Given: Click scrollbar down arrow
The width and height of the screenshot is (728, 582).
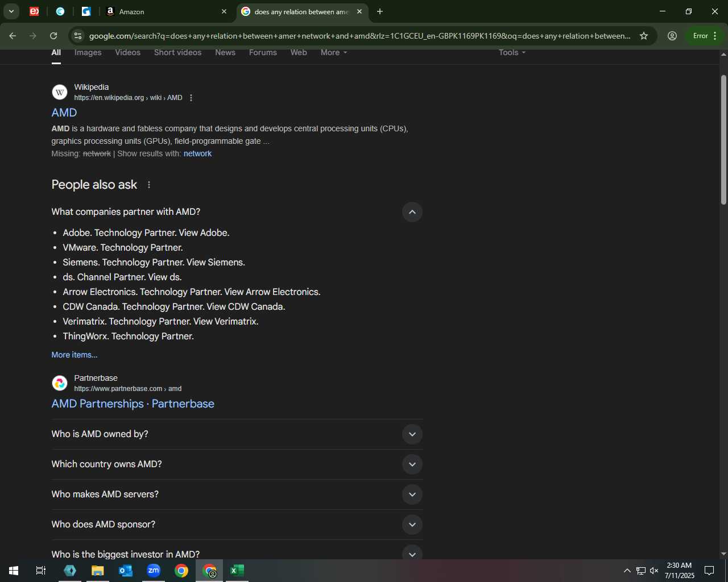Looking at the screenshot, I should pos(723,554).
